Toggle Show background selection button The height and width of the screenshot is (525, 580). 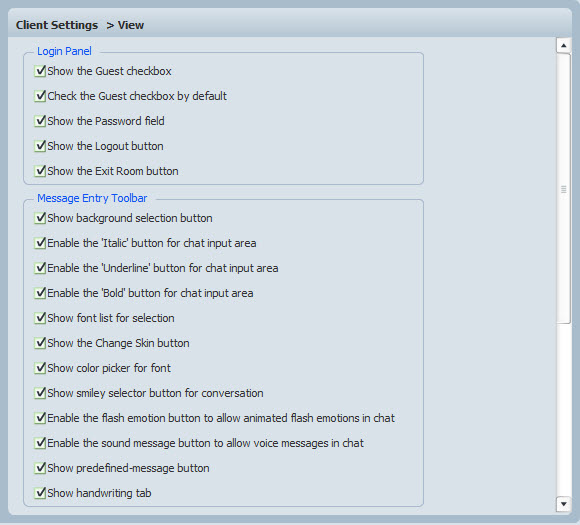click(x=40, y=218)
